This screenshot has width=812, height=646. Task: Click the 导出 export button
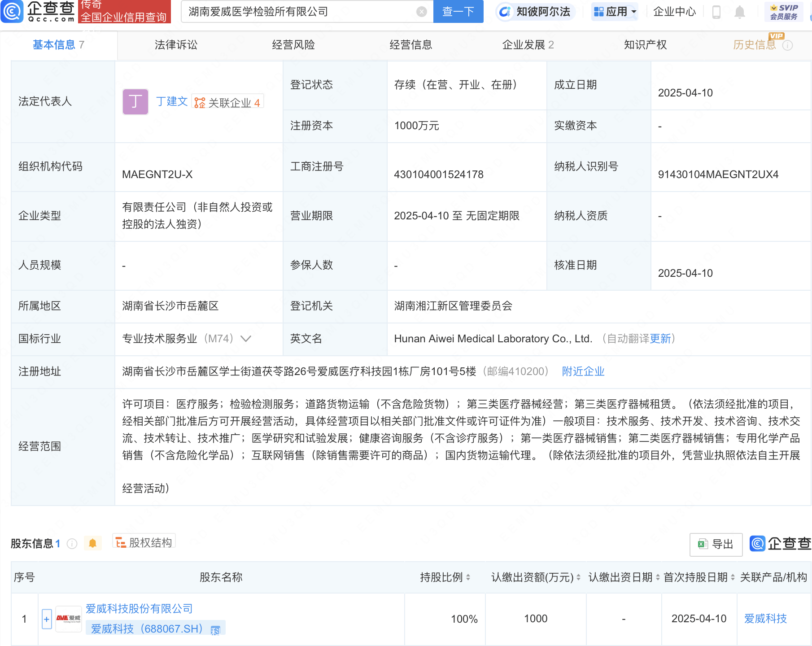(x=716, y=544)
